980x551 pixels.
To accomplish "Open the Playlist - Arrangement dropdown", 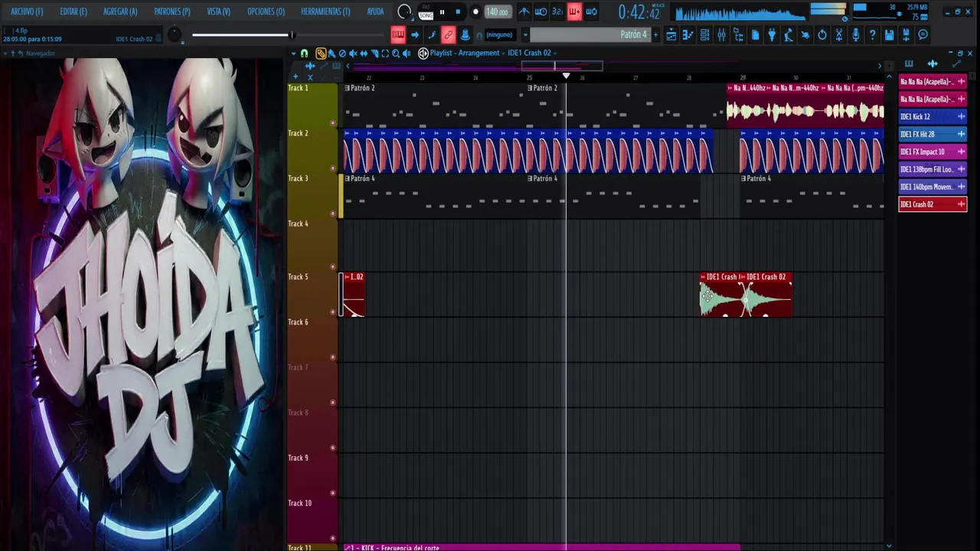I will coord(463,53).
